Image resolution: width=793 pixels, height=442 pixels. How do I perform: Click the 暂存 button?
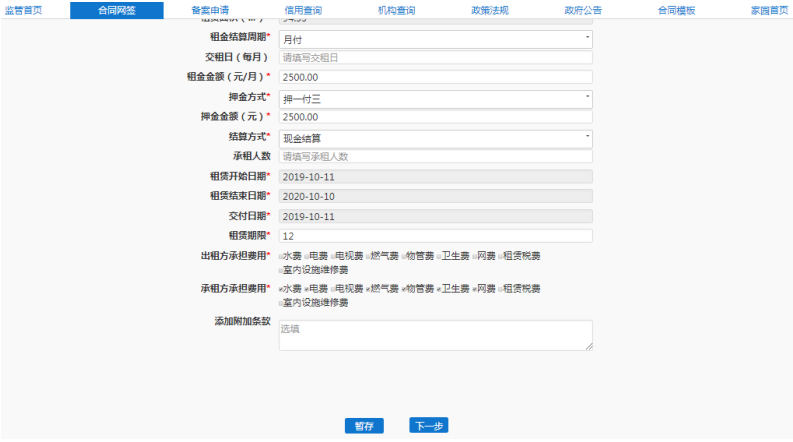point(363,426)
